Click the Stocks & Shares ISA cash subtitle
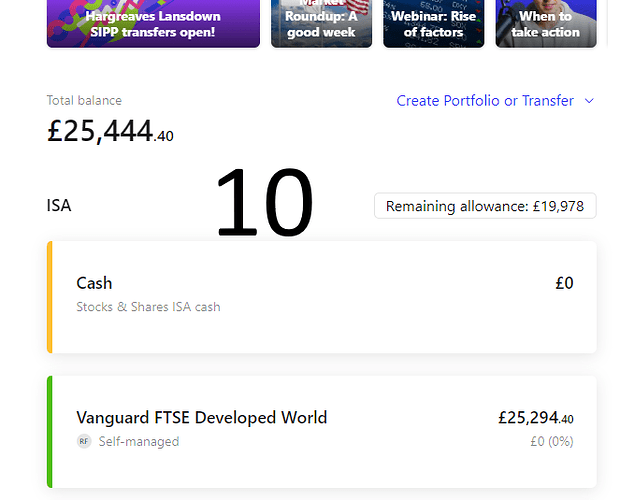This screenshot has width=633, height=500. [148, 307]
